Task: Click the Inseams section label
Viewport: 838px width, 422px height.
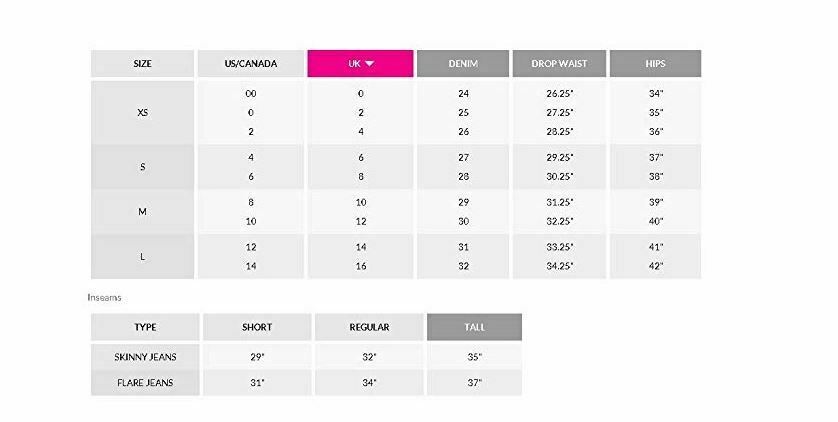Action: (104, 298)
